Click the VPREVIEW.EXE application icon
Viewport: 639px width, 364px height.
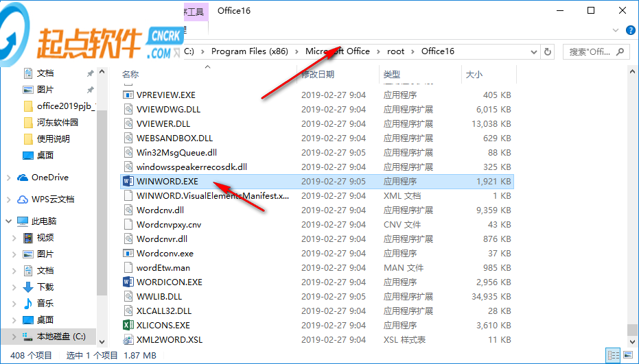[128, 95]
